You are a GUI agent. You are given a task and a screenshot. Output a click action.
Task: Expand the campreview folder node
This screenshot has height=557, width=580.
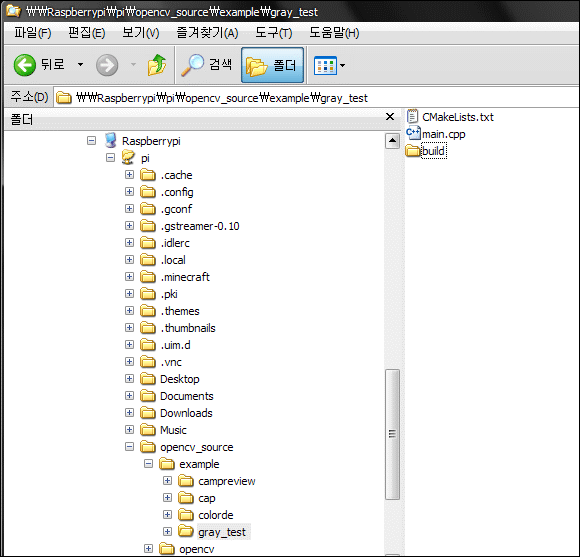click(x=167, y=481)
